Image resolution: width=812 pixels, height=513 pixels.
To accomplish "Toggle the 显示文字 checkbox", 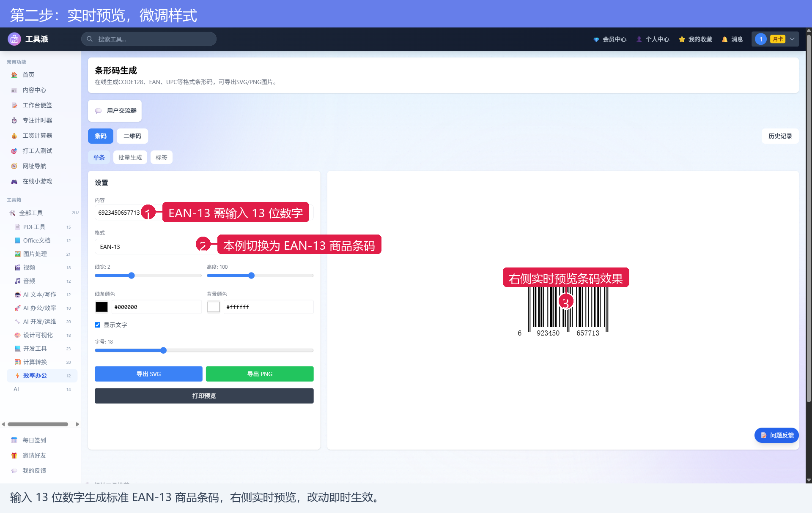I will coord(98,325).
